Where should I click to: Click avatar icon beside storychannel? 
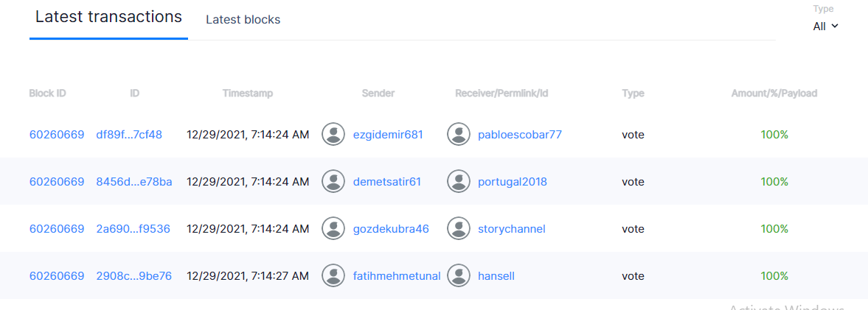point(459,228)
